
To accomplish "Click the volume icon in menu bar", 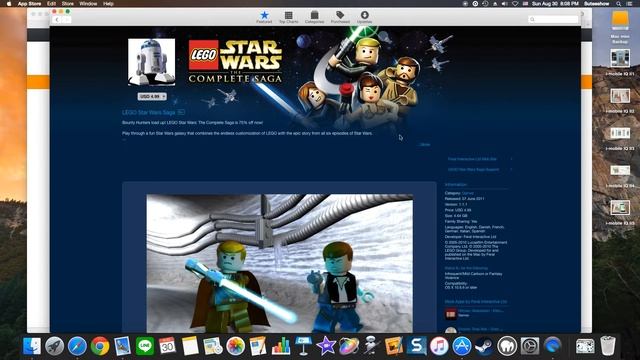I will (504, 4).
